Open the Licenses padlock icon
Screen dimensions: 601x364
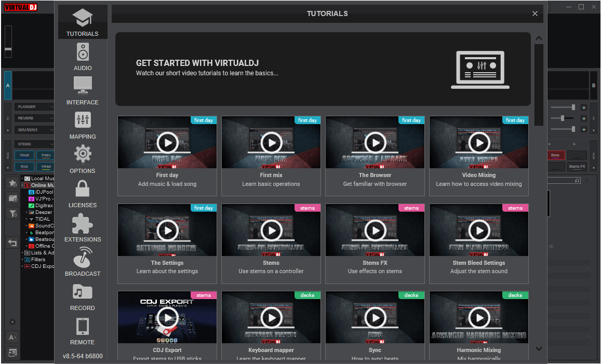(83, 188)
